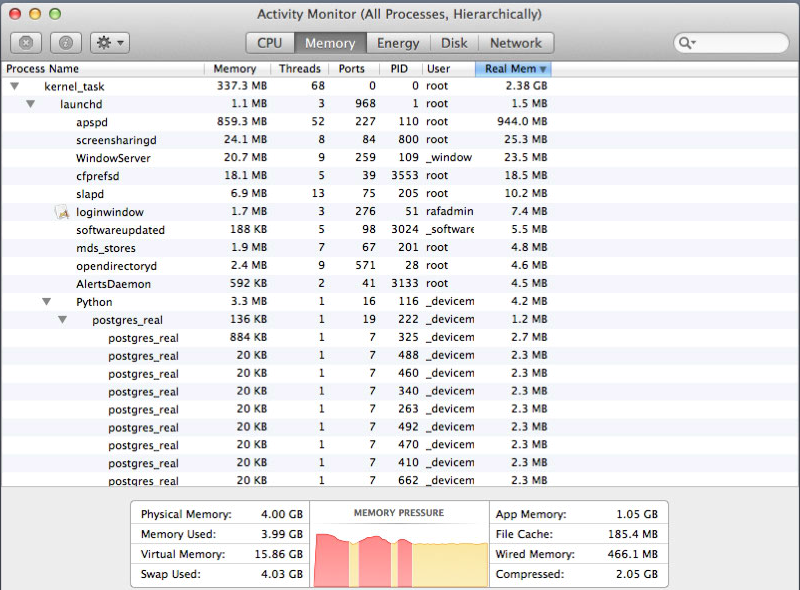This screenshot has height=590, width=800.
Task: Reverse sort on Real Mem column header
Action: tap(513, 69)
